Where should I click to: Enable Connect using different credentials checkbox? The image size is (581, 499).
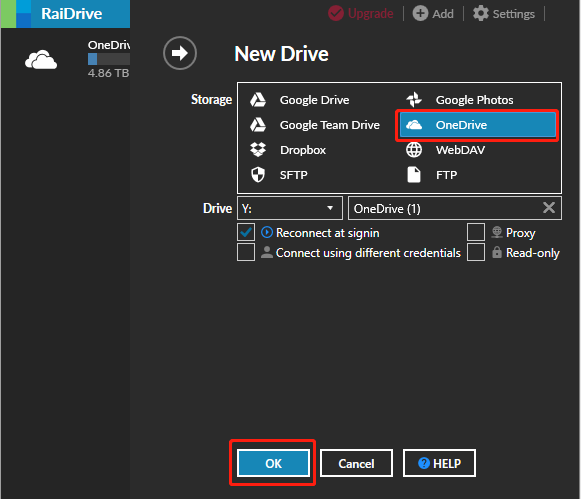point(246,252)
